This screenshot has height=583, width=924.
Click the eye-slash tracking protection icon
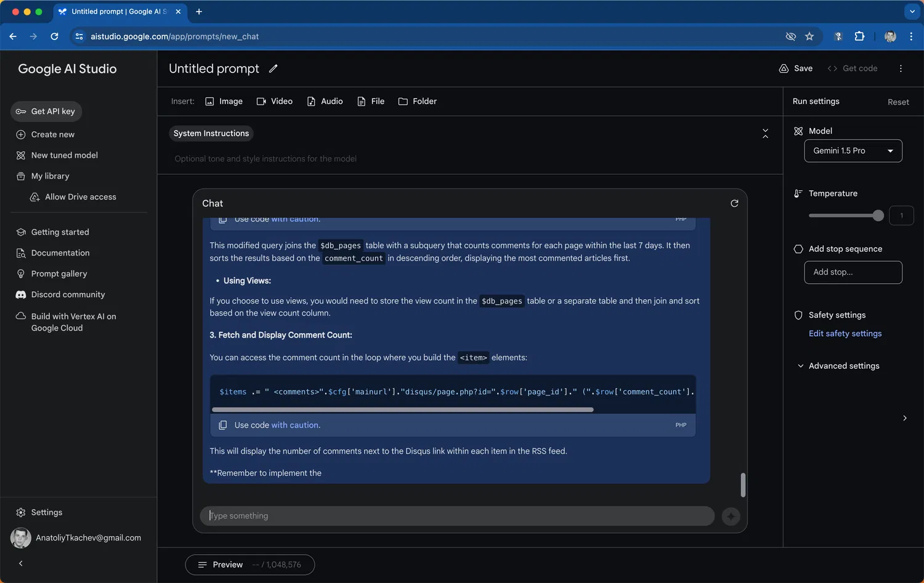(791, 37)
